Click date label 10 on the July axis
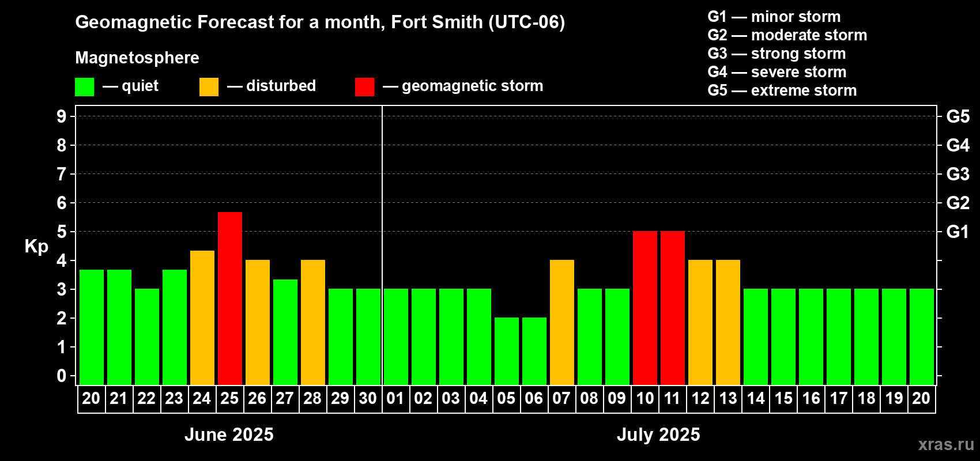This screenshot has height=461, width=980. [x=644, y=399]
